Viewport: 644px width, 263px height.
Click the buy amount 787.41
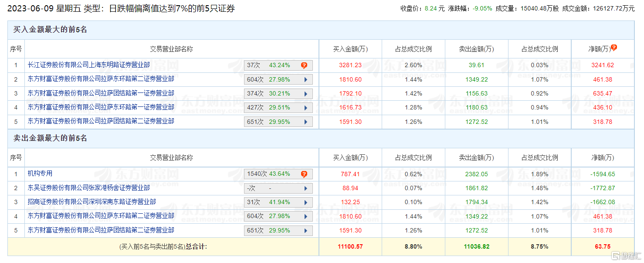click(350, 174)
